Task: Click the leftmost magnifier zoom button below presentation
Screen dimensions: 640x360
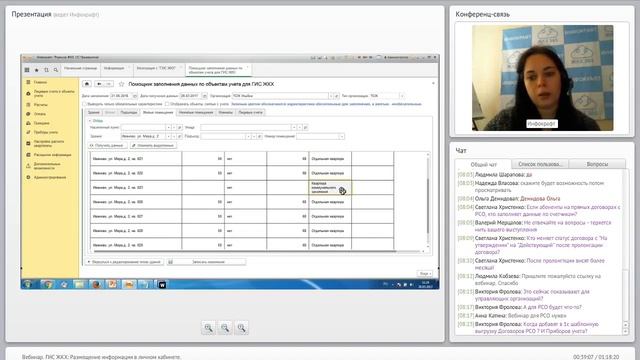Action: (x=208, y=328)
